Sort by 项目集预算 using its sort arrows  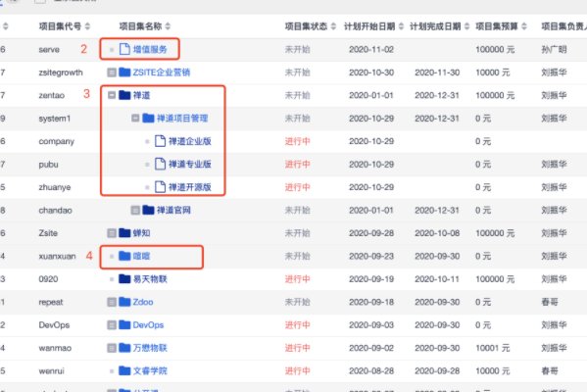pyautogui.click(x=524, y=26)
